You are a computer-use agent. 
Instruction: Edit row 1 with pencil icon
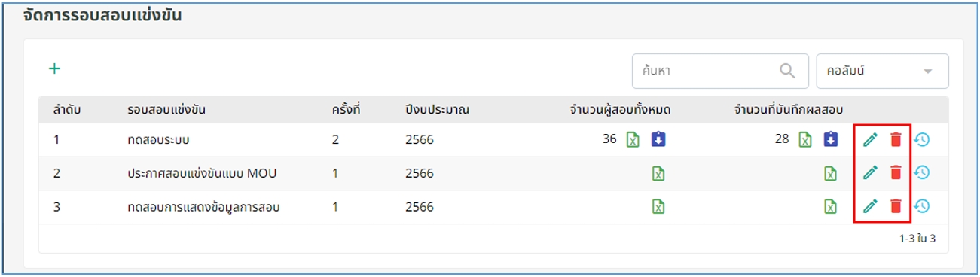pos(870,139)
